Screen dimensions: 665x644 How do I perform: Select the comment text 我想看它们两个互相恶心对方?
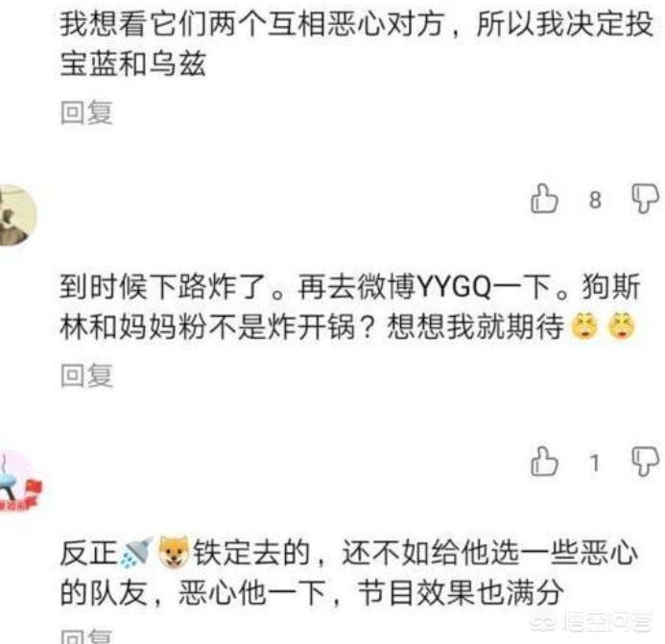pos(251,23)
